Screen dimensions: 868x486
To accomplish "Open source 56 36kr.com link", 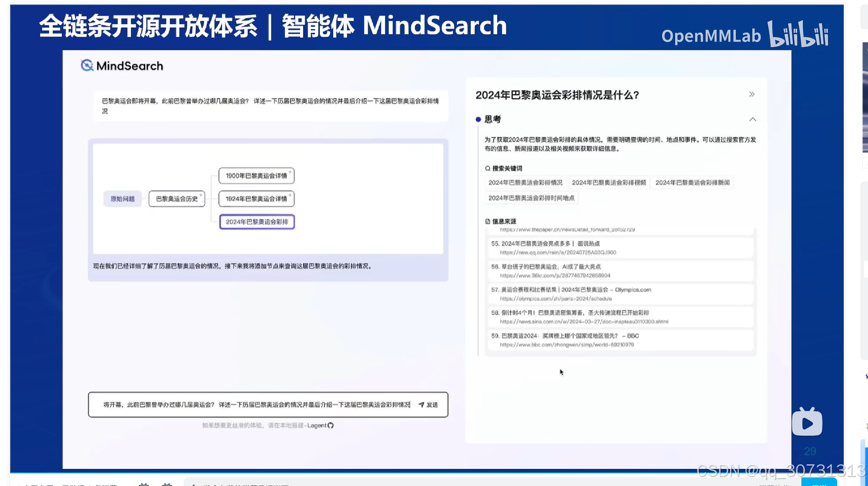I will tap(555, 276).
